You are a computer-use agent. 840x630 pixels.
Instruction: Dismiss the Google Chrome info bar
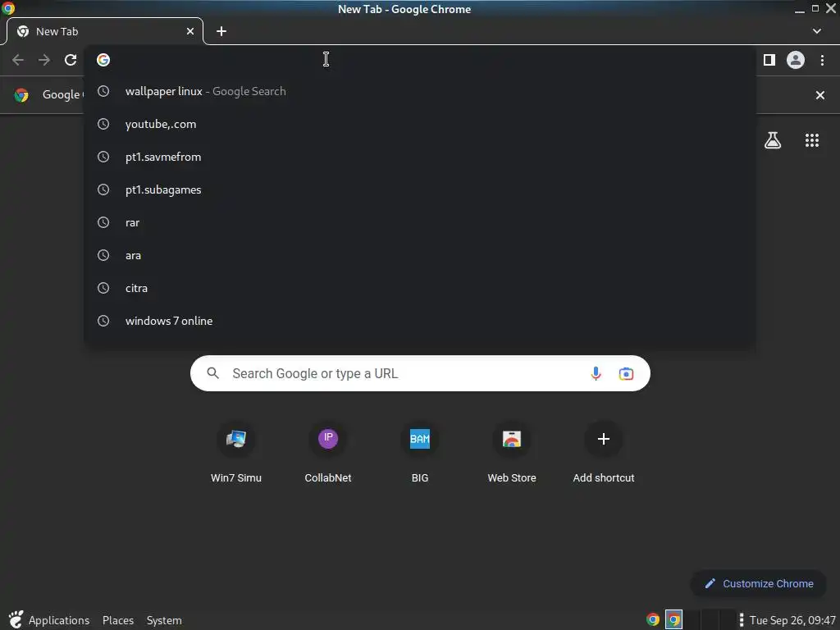(x=819, y=95)
